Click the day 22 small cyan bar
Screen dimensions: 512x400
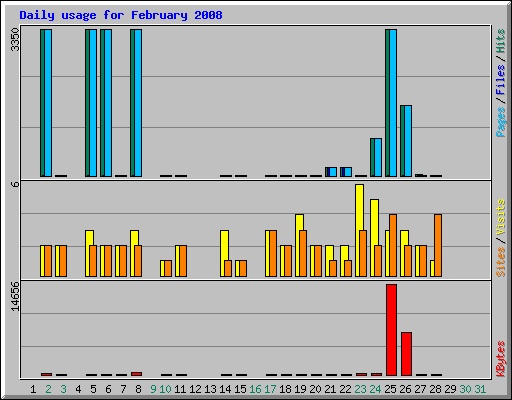tap(348, 172)
